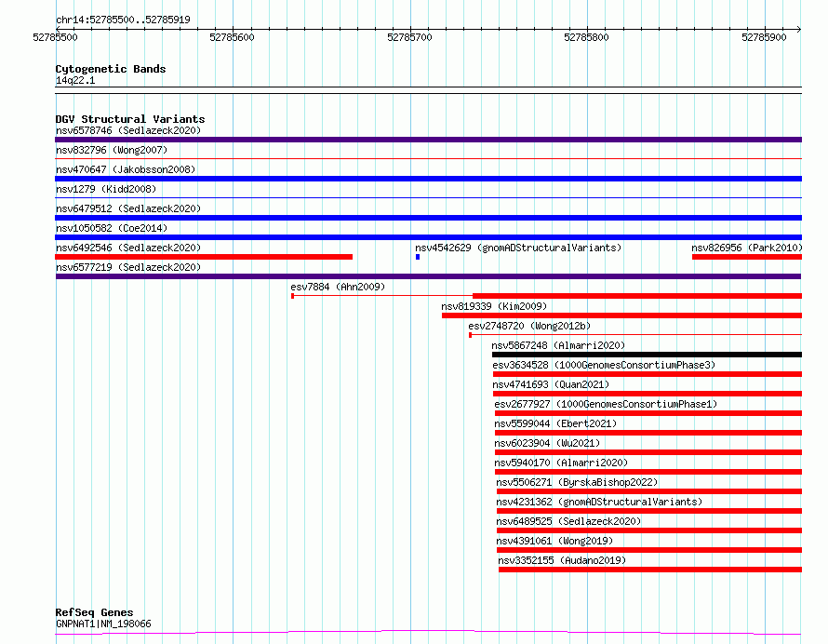This screenshot has height=644, width=828.
Task: Click the red nsv826956 feature bar
Action: 747,257
